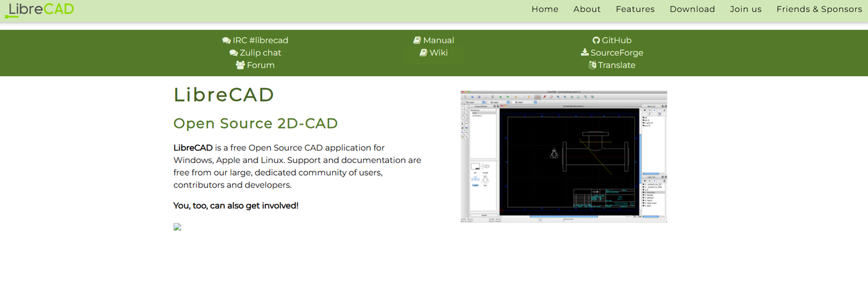Navigate to the Download page
Screen dimensions: 868x286
click(x=693, y=9)
